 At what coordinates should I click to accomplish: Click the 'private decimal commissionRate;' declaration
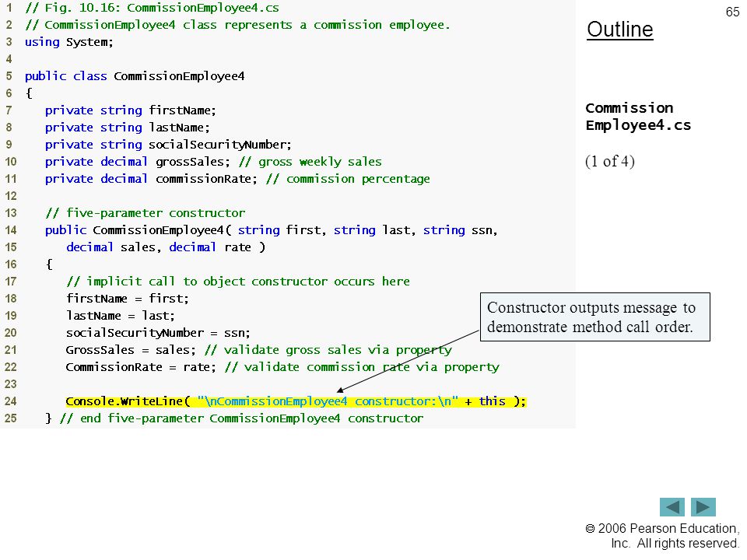(x=151, y=179)
